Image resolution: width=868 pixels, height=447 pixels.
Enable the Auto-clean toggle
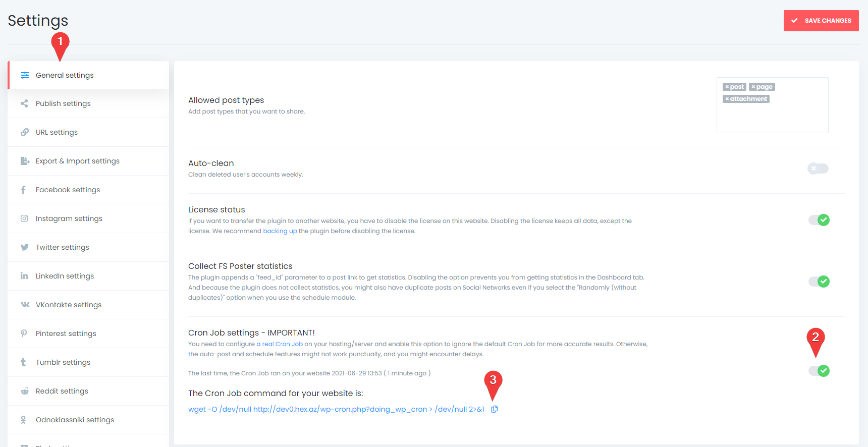pos(818,169)
